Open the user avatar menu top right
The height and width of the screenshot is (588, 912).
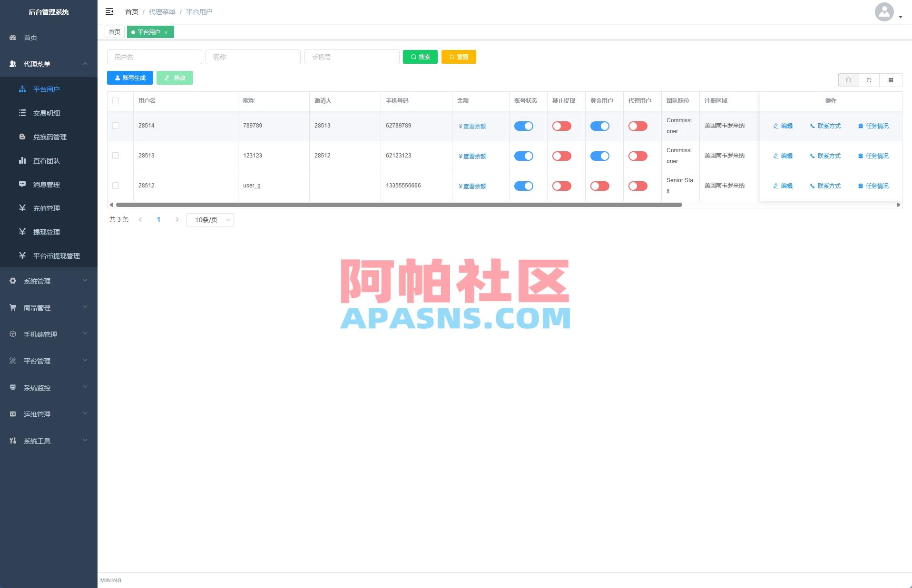[884, 13]
